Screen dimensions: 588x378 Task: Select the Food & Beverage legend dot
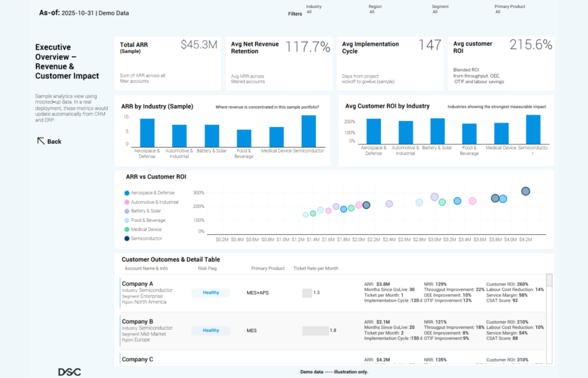(126, 220)
